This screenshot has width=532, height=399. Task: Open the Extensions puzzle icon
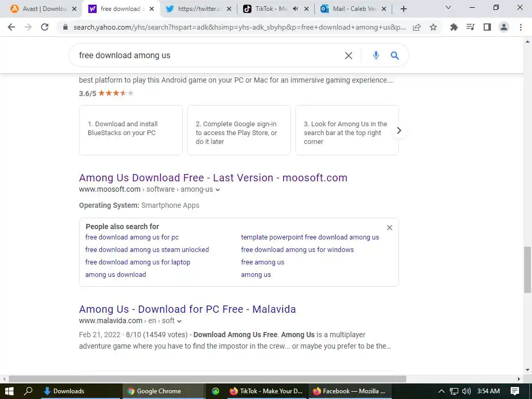[x=454, y=27]
